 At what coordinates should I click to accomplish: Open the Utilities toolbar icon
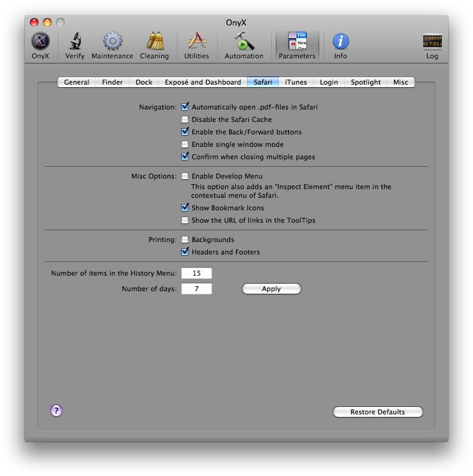pos(197,40)
